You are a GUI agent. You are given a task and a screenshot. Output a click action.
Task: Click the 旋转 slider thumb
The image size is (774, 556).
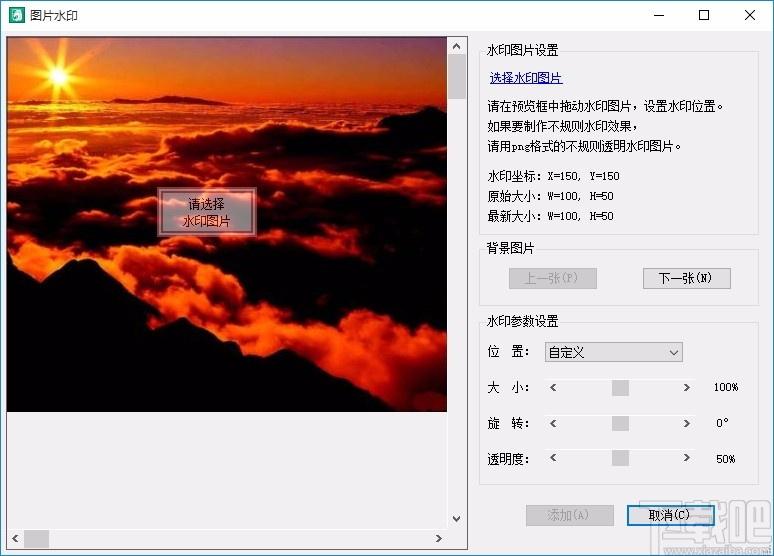[620, 423]
